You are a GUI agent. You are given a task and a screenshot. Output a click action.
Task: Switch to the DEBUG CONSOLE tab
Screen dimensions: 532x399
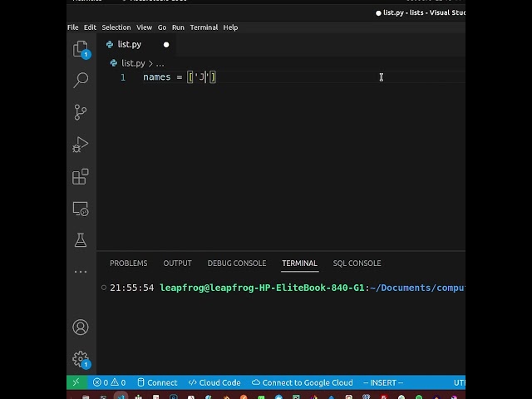pyautogui.click(x=237, y=264)
